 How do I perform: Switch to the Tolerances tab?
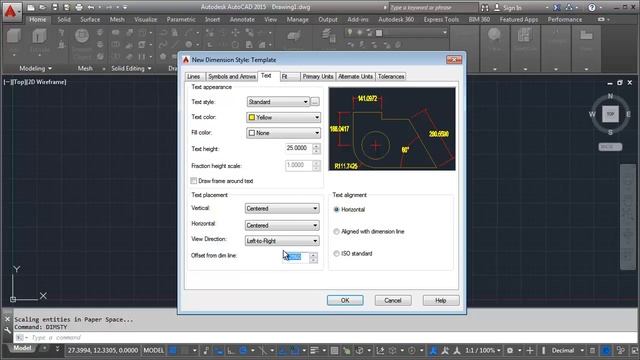coord(391,76)
